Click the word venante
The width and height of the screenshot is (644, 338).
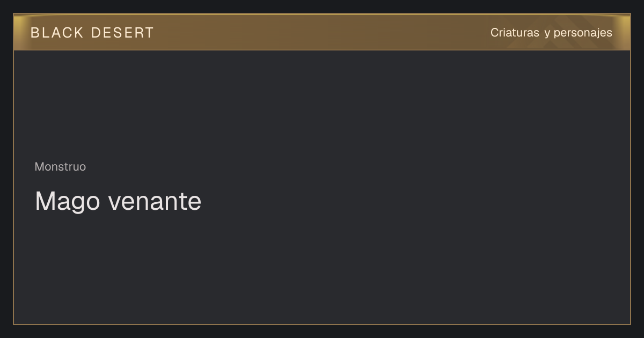[155, 202]
